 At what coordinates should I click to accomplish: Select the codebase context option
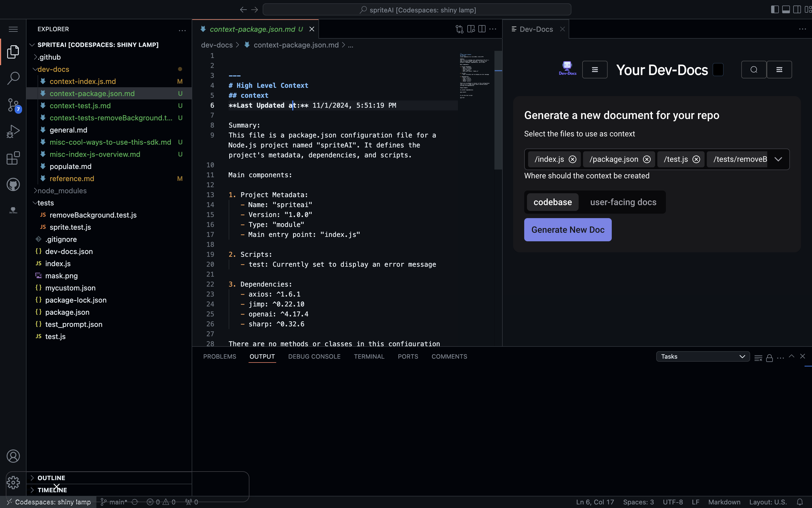click(553, 202)
